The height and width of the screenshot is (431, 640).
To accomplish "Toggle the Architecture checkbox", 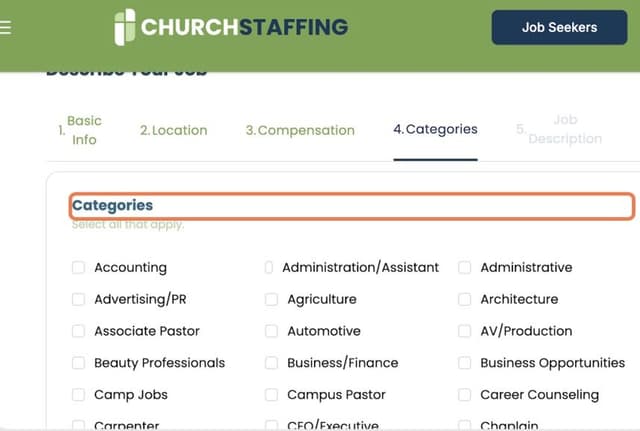I will coord(465,299).
